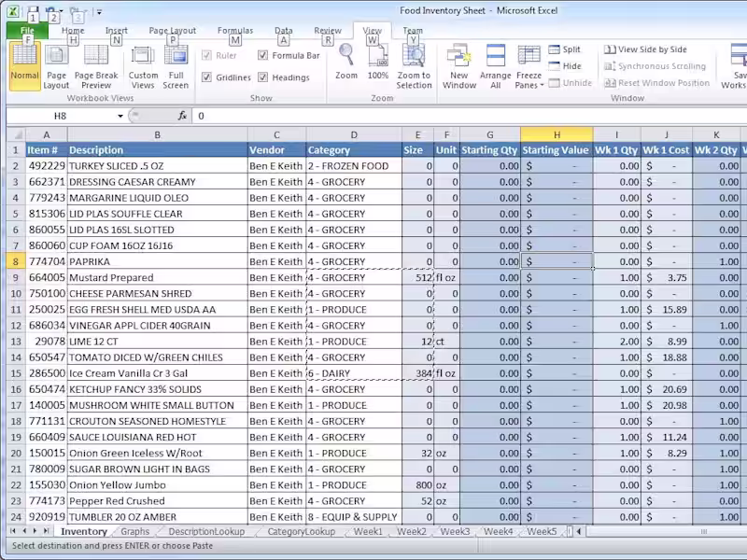Select Wk 1 Cost value 20.98
This screenshot has height=560, width=747.
click(667, 405)
